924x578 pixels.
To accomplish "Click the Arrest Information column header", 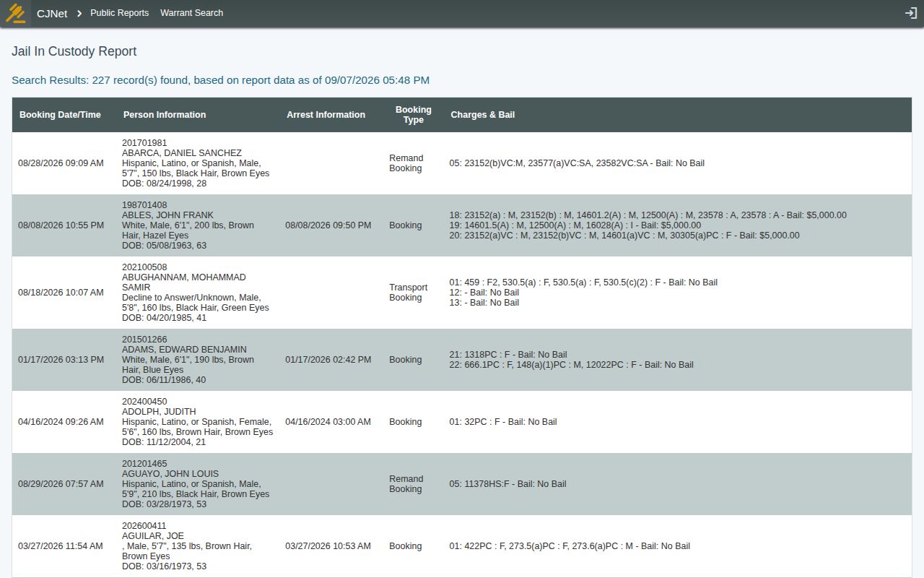I will 326,115.
